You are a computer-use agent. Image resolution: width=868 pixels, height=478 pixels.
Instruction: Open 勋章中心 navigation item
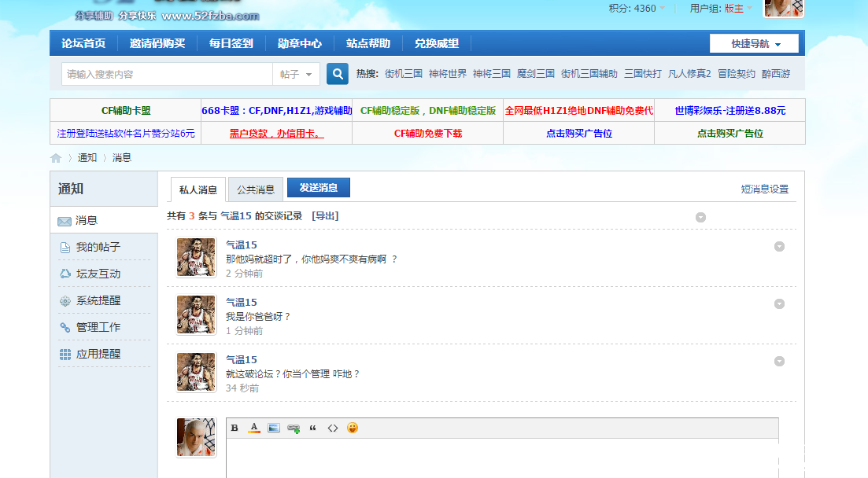point(300,43)
